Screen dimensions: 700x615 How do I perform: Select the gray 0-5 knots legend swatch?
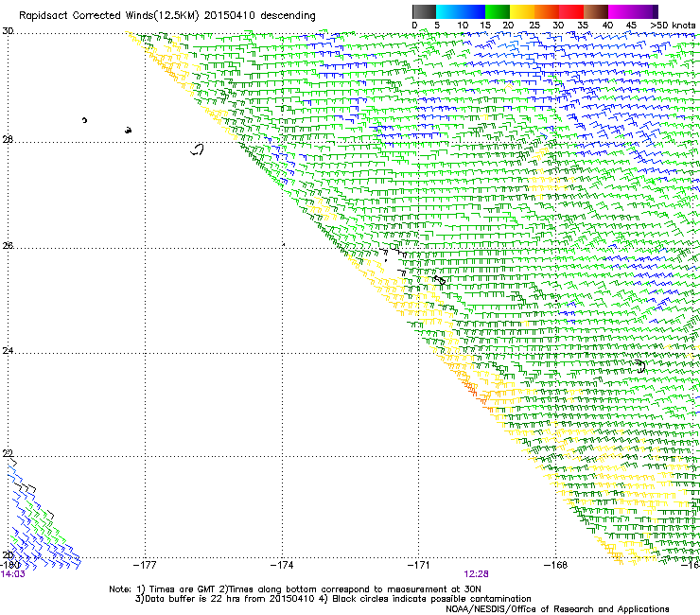tap(424, 11)
